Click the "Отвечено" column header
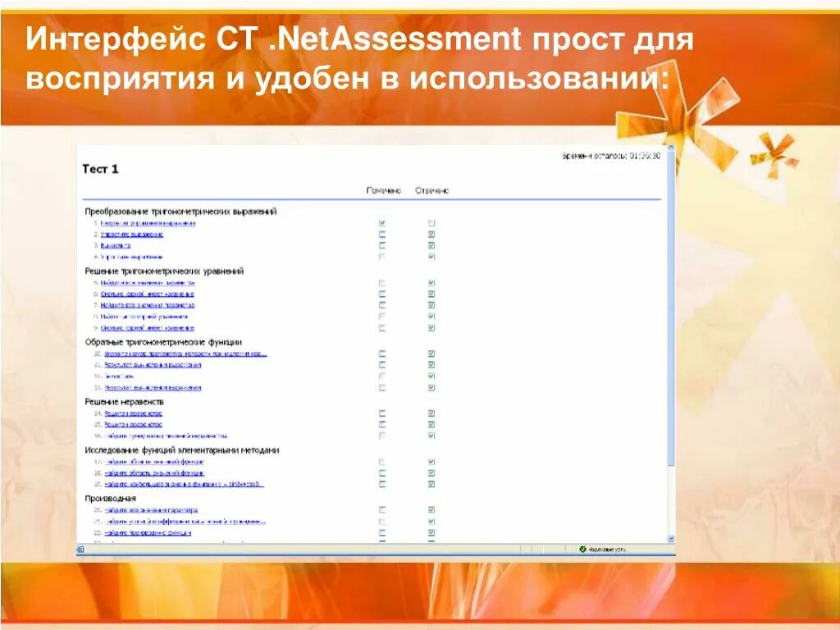The height and width of the screenshot is (630, 840). point(431,190)
